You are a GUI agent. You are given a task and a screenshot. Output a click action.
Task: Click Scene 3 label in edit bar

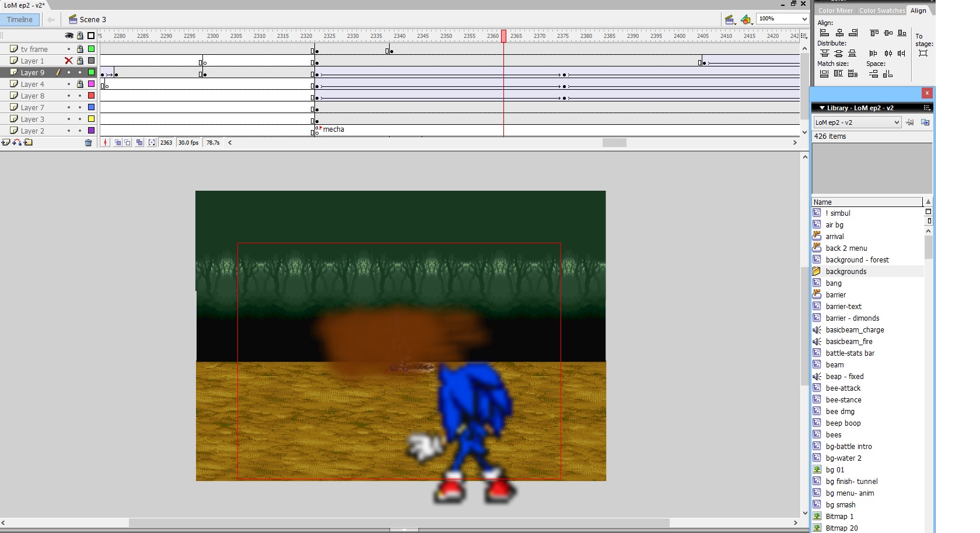[x=93, y=20]
